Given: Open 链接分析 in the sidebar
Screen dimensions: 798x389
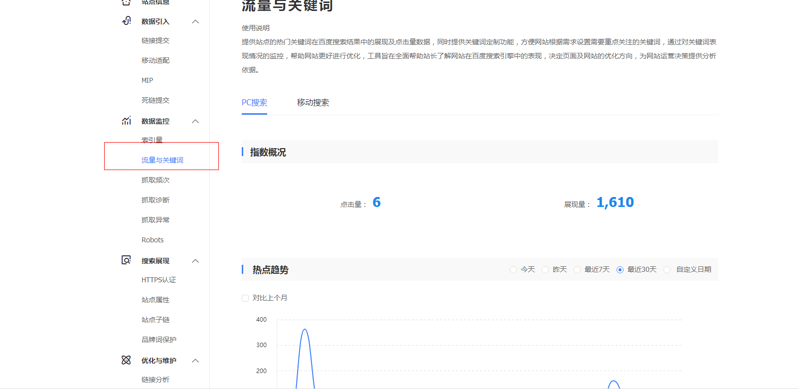Looking at the screenshot, I should point(155,380).
